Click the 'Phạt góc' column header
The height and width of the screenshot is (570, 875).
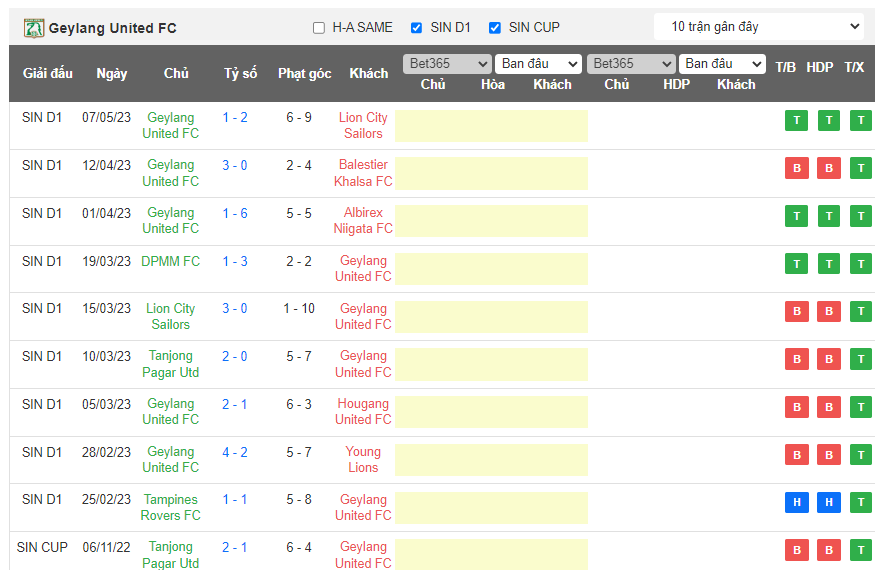pos(304,73)
